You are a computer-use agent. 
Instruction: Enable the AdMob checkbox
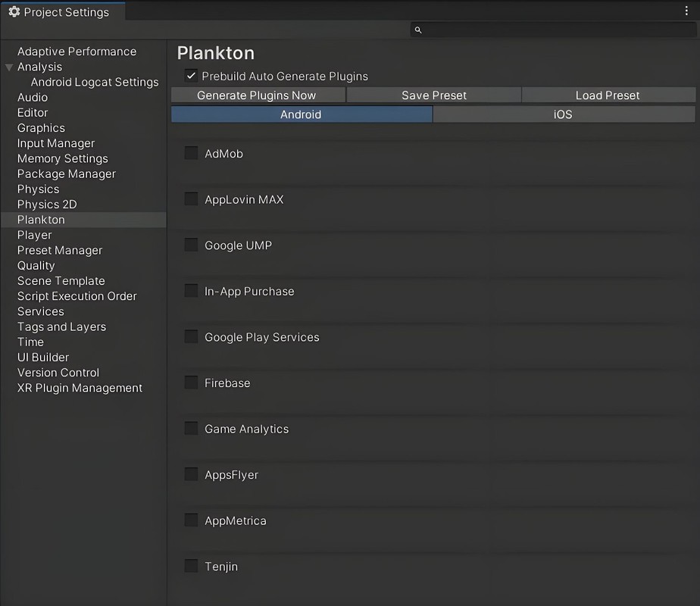(x=191, y=153)
